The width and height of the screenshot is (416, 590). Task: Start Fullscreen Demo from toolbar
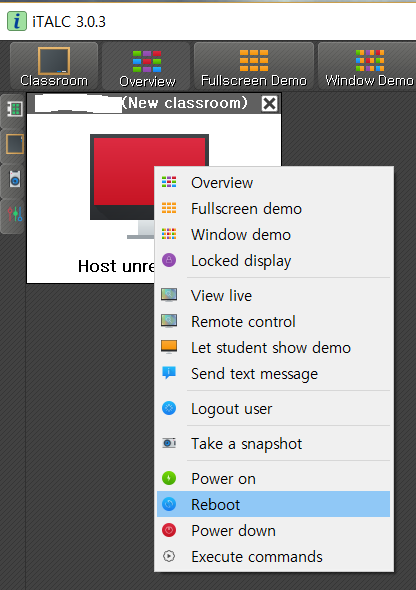pos(254,66)
